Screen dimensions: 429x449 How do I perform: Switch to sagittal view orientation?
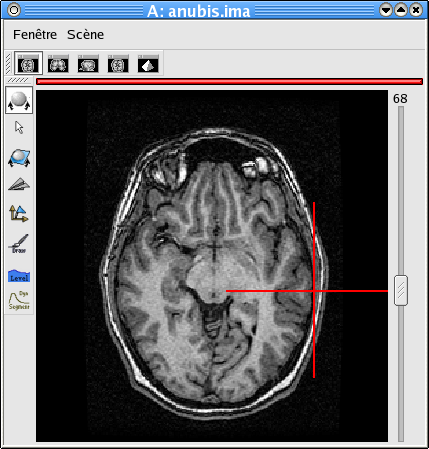(x=88, y=63)
